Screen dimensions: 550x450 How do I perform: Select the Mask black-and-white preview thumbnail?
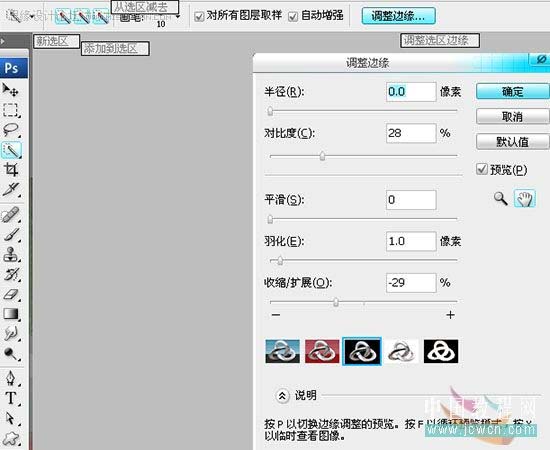pyautogui.click(x=441, y=351)
